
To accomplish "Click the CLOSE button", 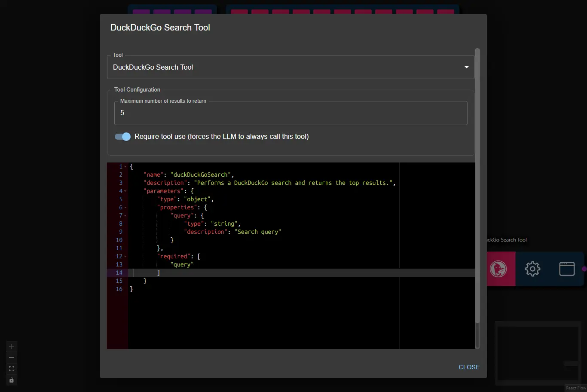I will pyautogui.click(x=469, y=367).
